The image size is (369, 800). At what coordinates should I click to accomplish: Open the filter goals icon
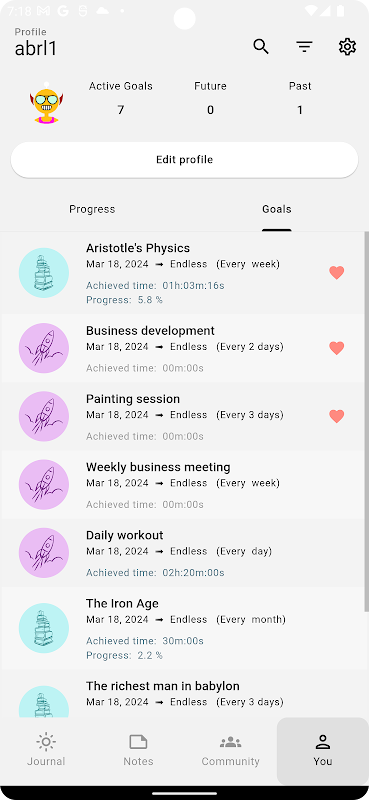click(304, 47)
